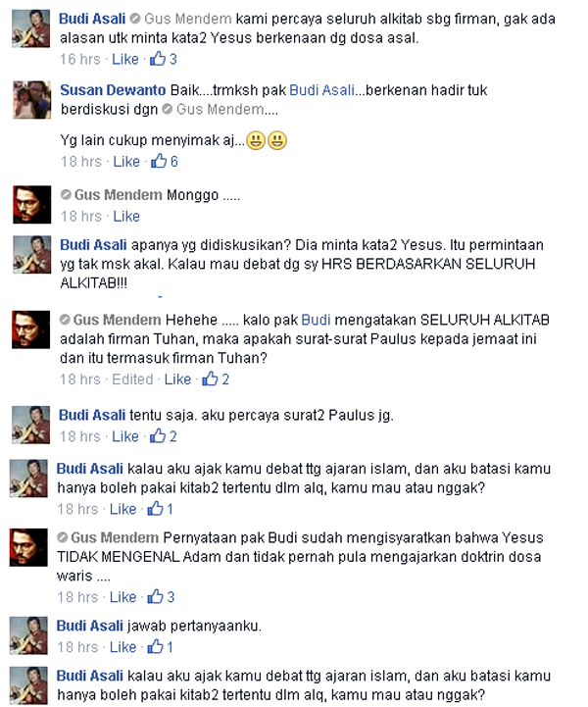Open Susan Dewanto's profile picture
Viewport: 588px width, 707px height.
31,100
